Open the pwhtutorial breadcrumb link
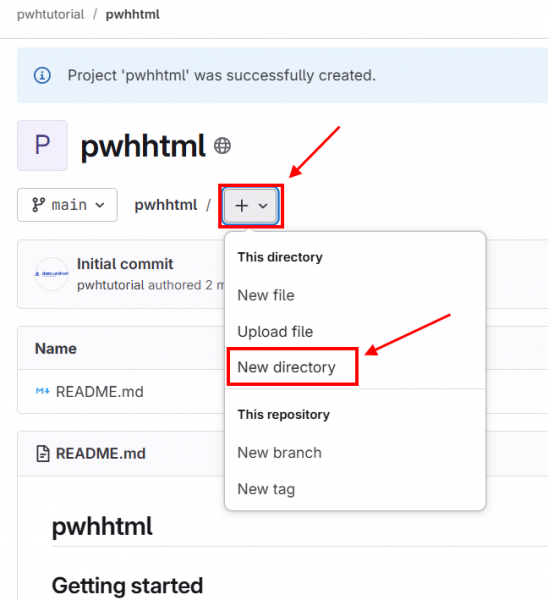The width and height of the screenshot is (548, 600). coord(51,15)
